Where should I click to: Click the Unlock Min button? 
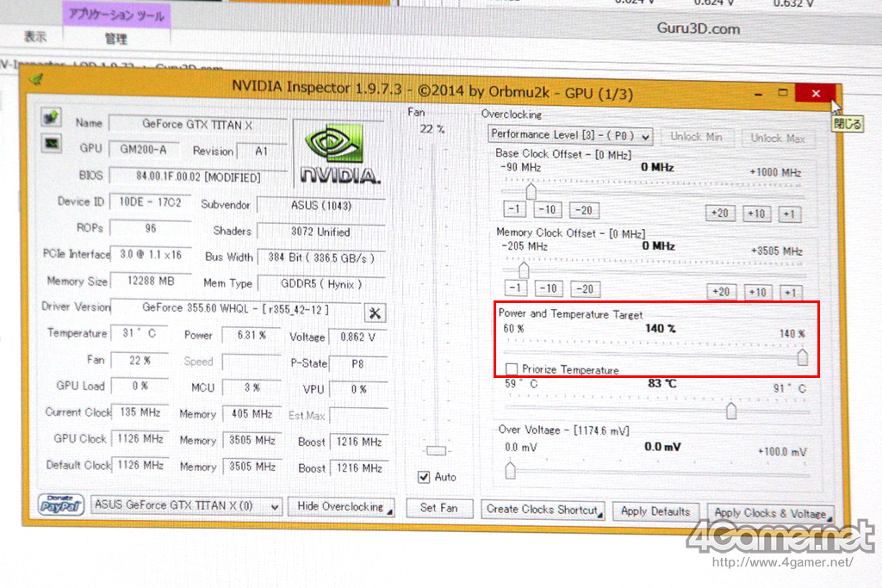click(x=696, y=137)
